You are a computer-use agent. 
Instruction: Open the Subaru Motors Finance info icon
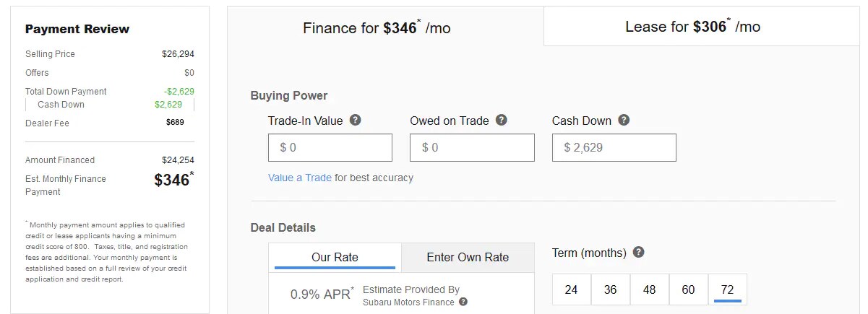click(463, 302)
